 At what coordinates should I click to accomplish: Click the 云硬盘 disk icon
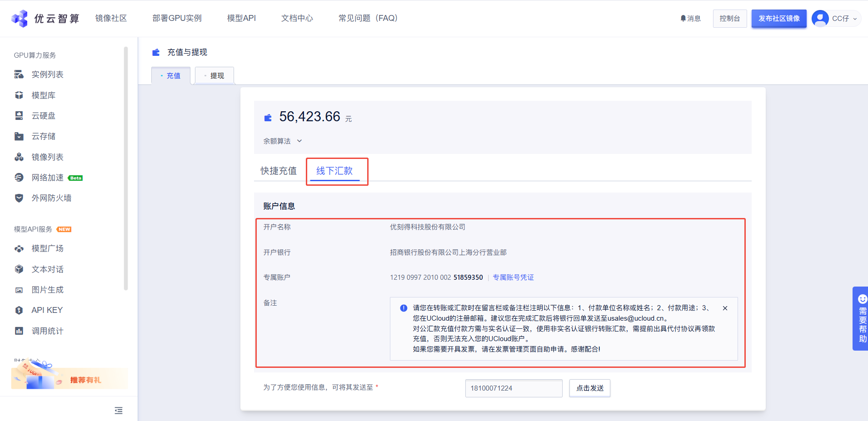click(x=19, y=116)
